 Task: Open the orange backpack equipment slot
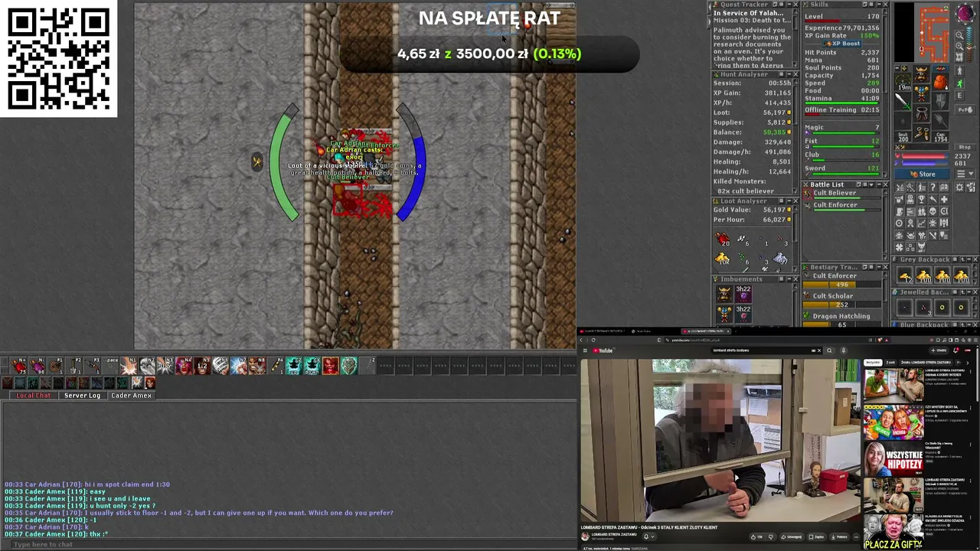941,83
